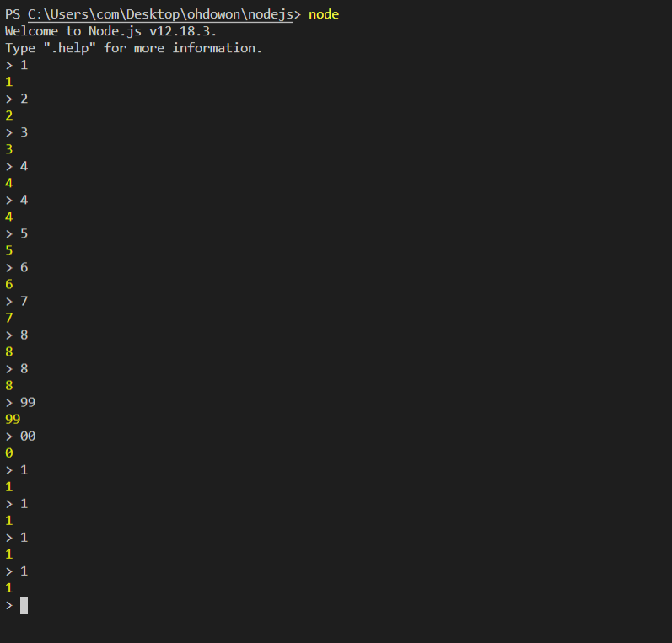Click the white input '3' after prompt
The height and width of the screenshot is (643, 672).
(24, 133)
